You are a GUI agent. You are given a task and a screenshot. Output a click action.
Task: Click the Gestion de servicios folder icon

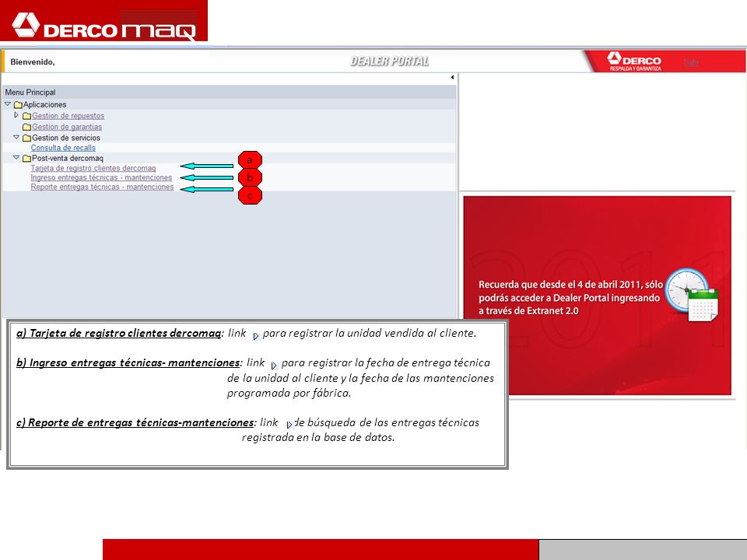26,138
